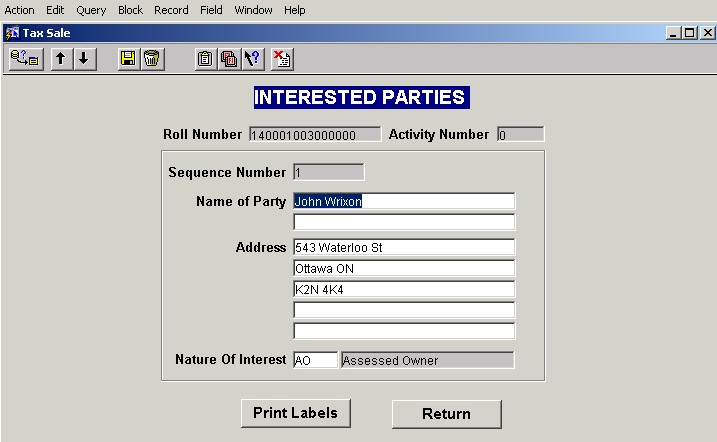Exit form using the red X document icon

[282, 59]
